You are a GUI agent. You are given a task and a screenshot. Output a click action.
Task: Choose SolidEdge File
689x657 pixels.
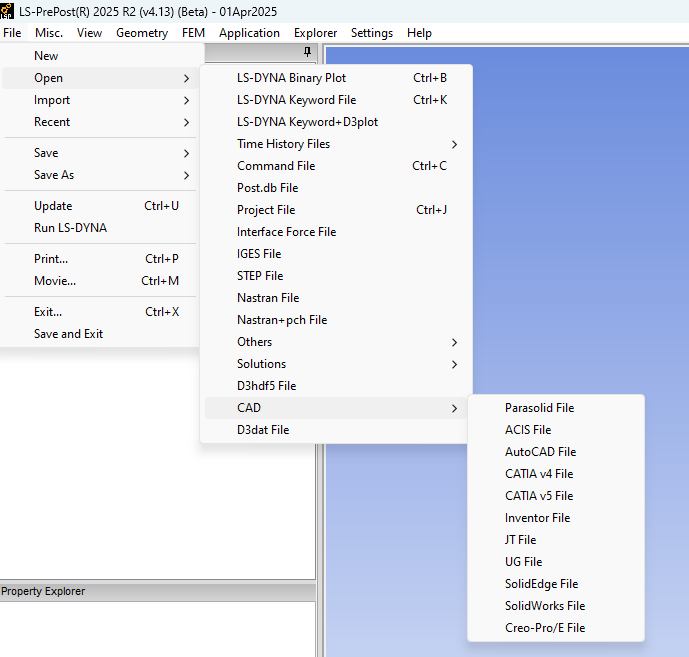click(556, 584)
